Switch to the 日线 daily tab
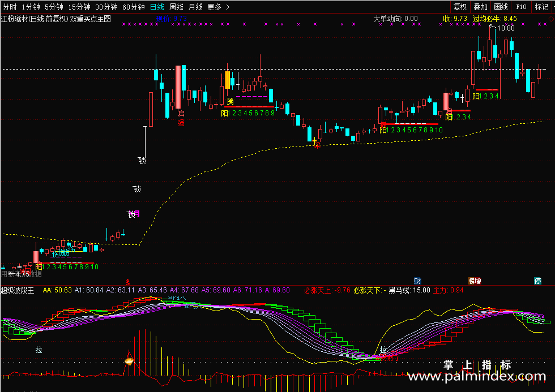555x392 pixels. point(157,7)
